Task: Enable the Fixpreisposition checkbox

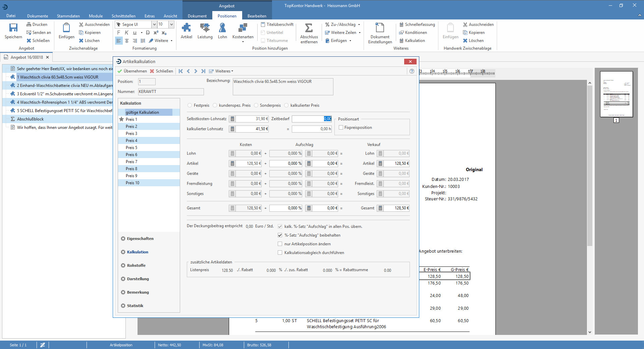Action: point(341,128)
